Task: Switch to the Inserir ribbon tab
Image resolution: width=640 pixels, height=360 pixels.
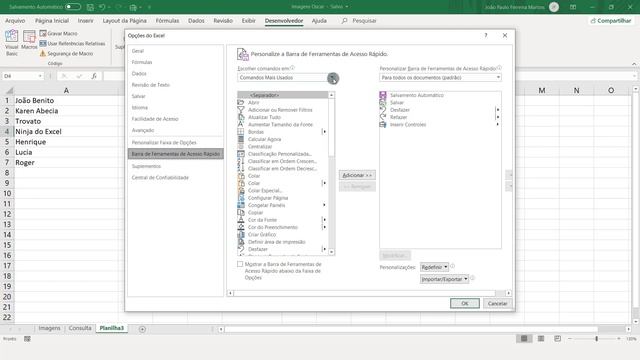Action: [86, 20]
